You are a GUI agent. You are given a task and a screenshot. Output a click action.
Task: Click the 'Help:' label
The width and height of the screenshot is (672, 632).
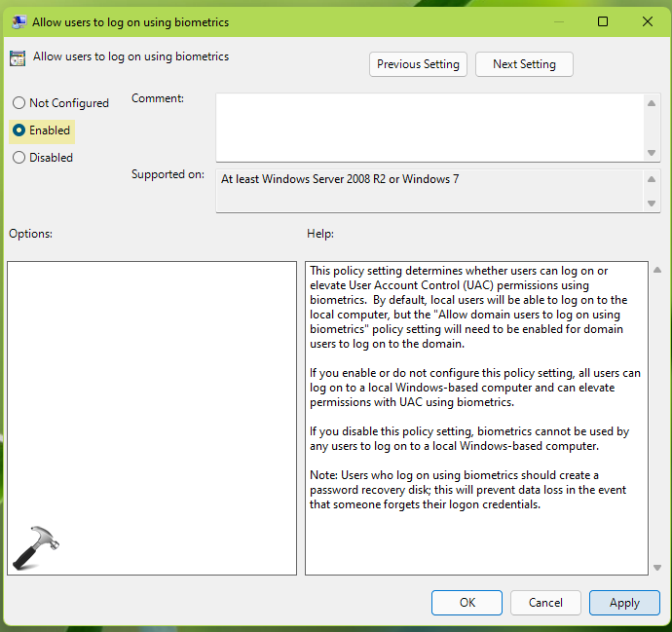(x=320, y=234)
